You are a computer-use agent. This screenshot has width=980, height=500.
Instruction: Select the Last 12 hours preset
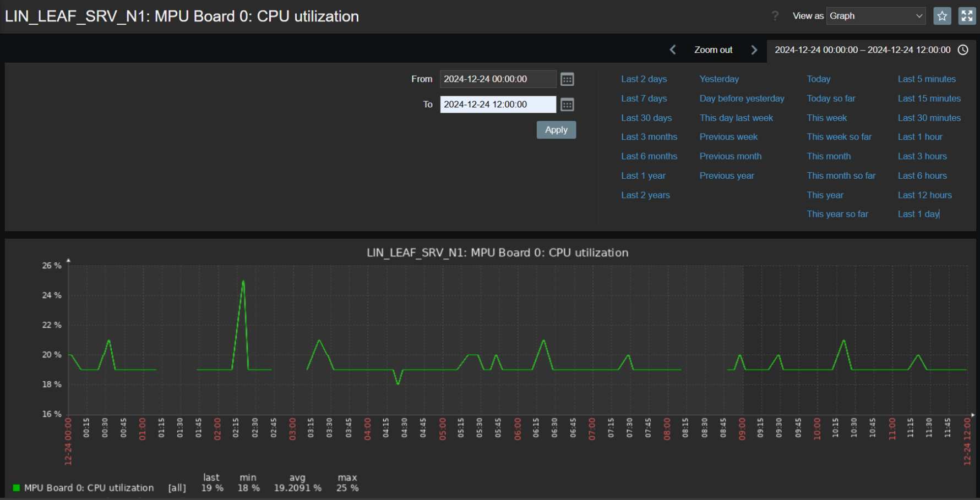(924, 195)
